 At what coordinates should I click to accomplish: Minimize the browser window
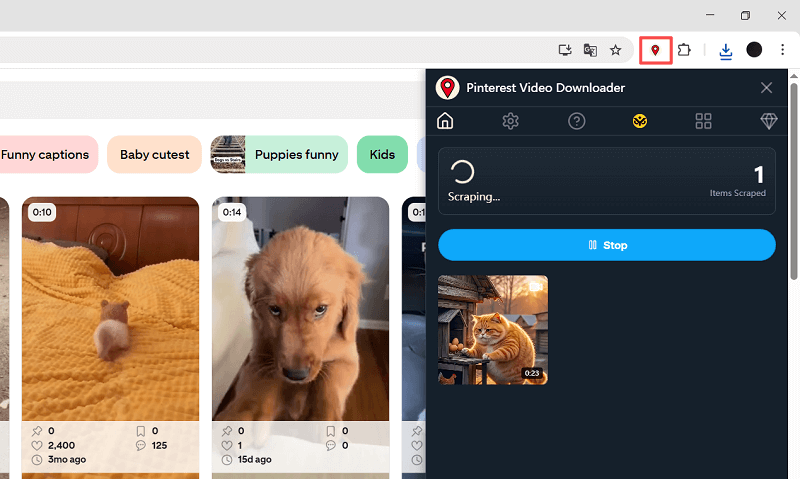(710, 15)
